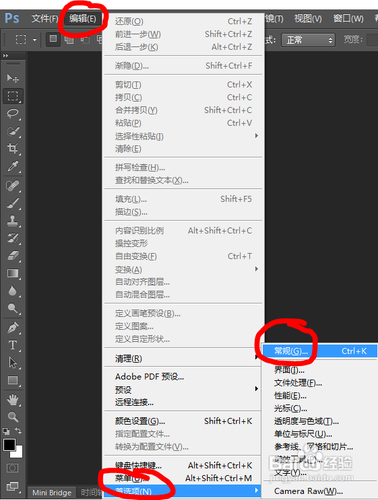This screenshot has width=378, height=500.
Task: Toggle Quick Mask mode
Action: 12,468
